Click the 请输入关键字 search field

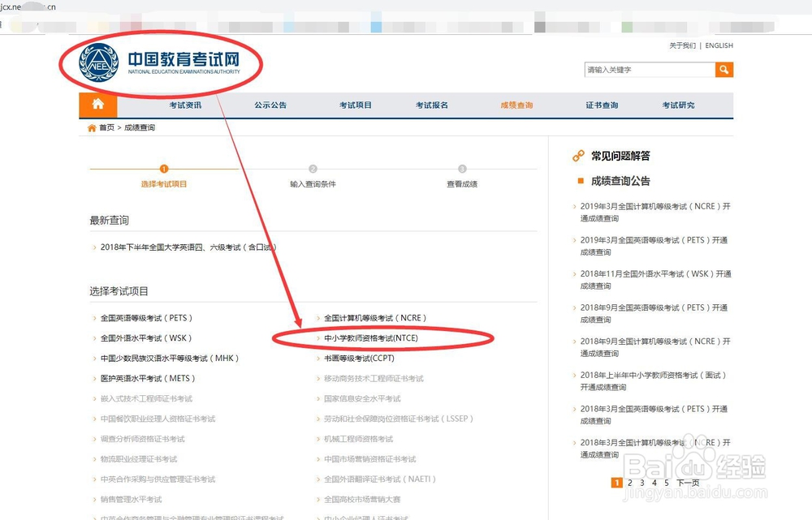click(646, 70)
